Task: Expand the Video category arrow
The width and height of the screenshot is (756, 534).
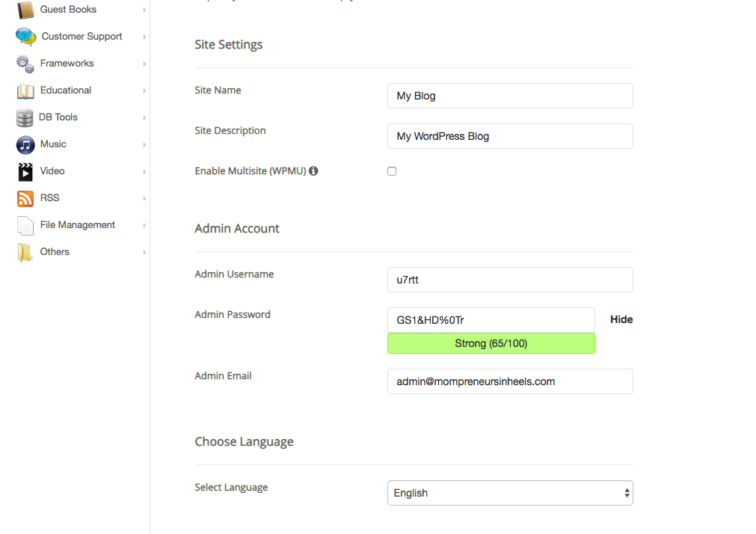Action: [144, 171]
